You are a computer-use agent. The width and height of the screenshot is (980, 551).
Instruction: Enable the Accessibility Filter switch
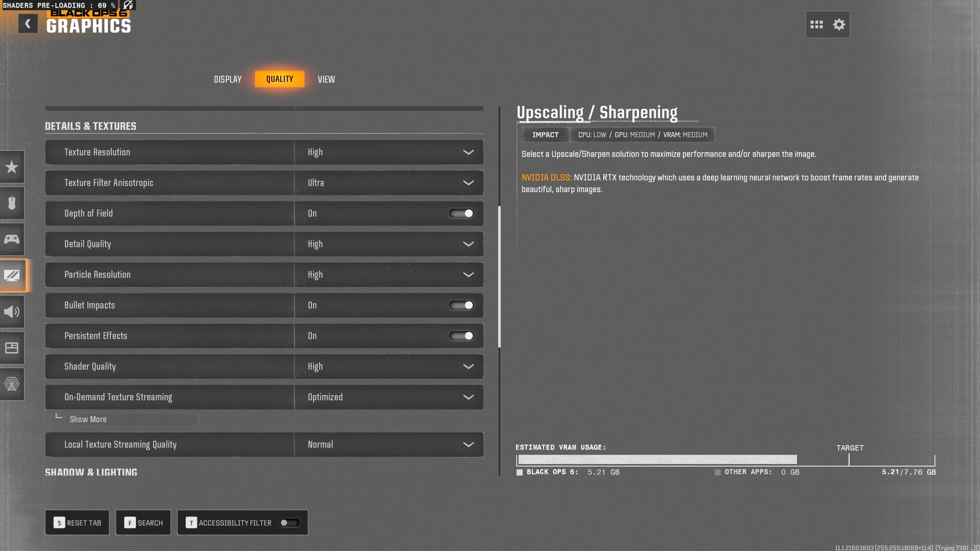pos(289,523)
